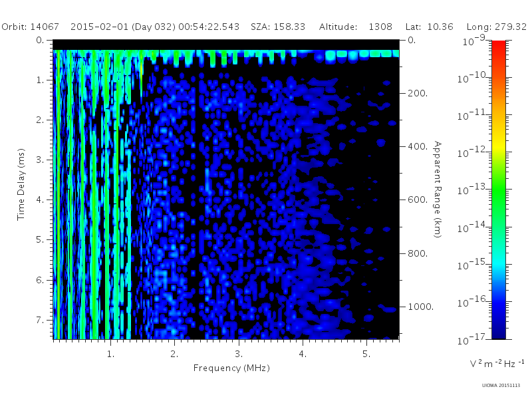Click the frequency tick label '5.'
The width and height of the screenshot is (532, 399).
366,354
